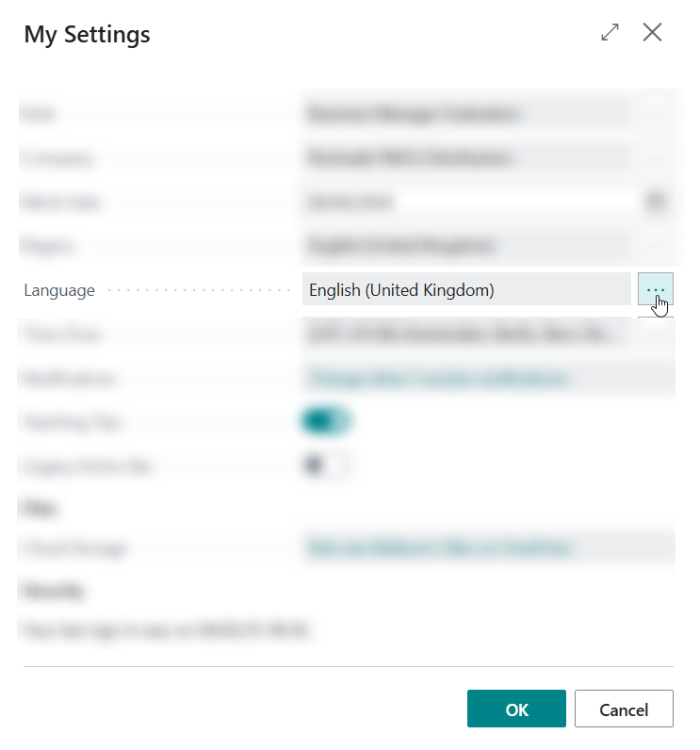Open the Cloud Storage setup link

coord(438,548)
